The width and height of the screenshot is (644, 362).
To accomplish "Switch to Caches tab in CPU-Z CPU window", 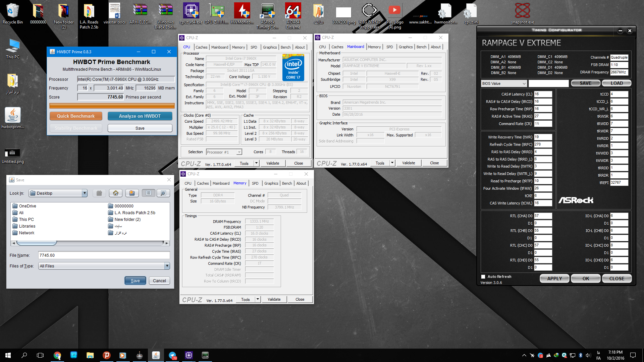I will [201, 47].
